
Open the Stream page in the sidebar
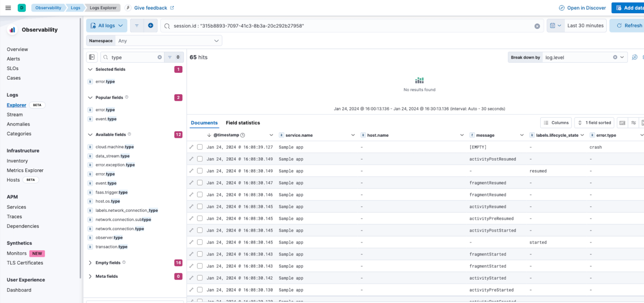(x=14, y=115)
